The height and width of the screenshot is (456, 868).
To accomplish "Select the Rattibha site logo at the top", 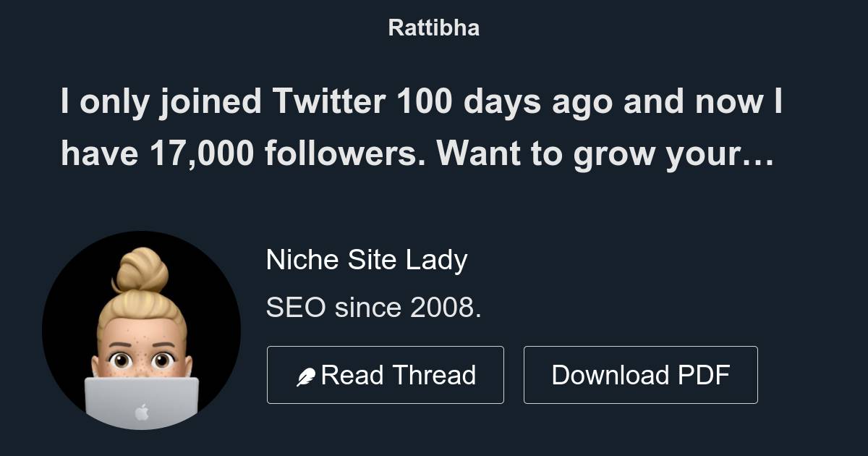I will [x=433, y=28].
